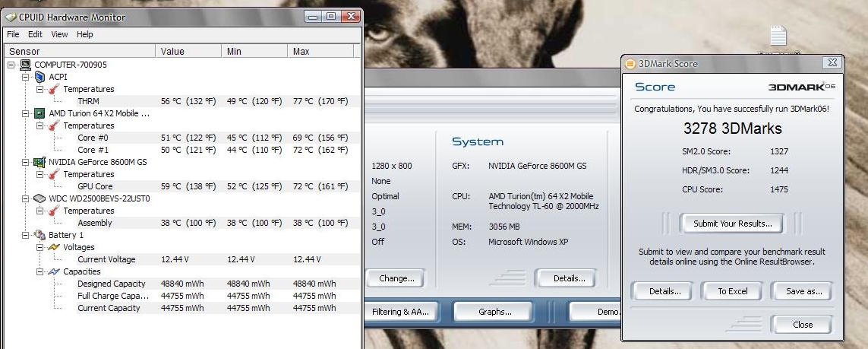
Task: Click the Demo button in 3DMark
Action: click(x=597, y=312)
